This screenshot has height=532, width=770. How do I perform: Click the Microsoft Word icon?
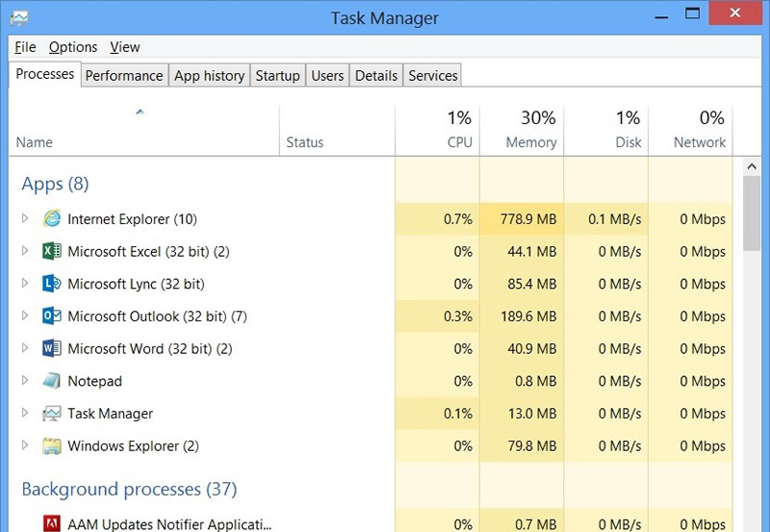pos(52,348)
